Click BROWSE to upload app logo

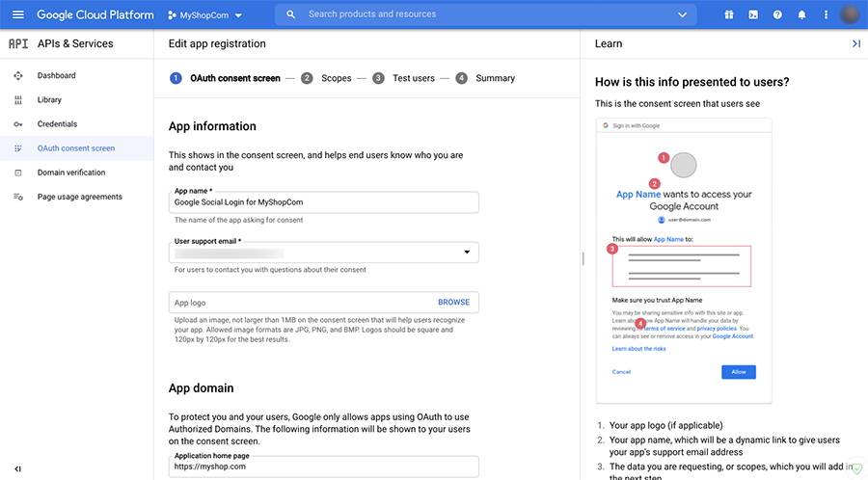453,303
